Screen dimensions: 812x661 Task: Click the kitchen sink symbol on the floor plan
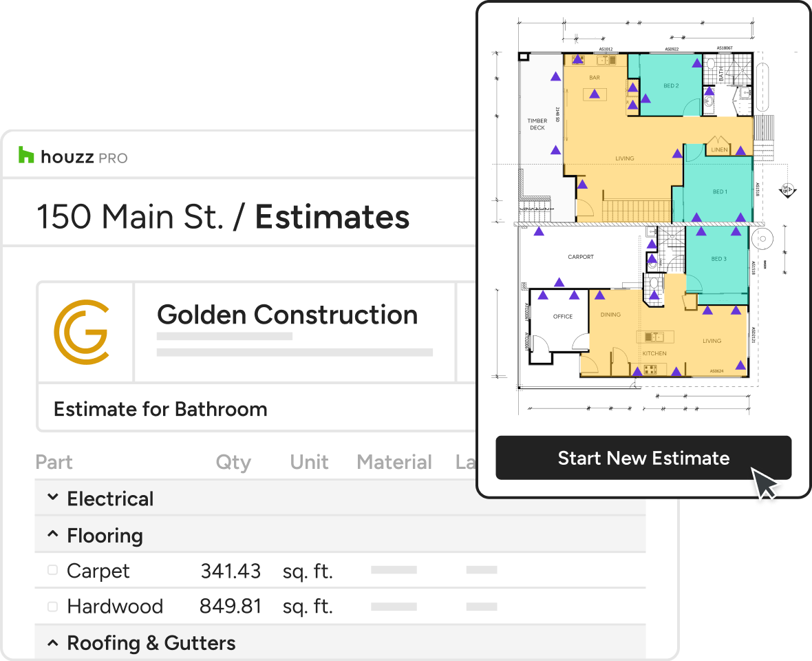654,337
